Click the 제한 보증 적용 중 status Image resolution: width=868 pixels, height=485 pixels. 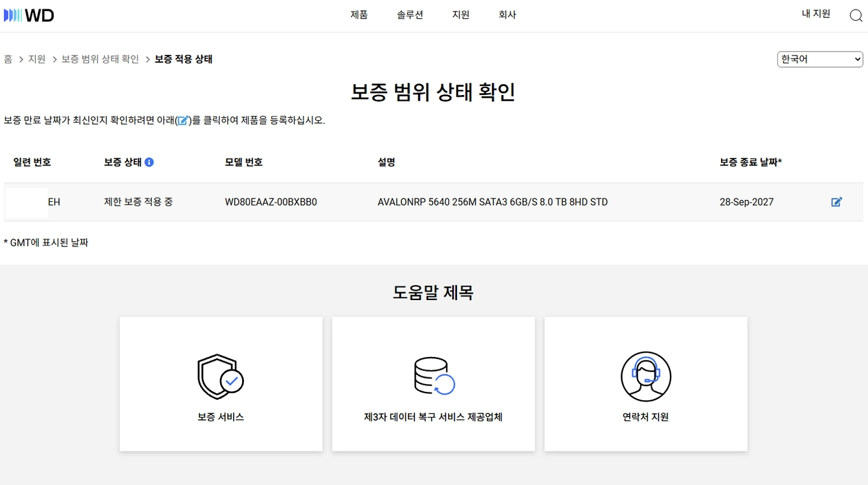tap(139, 202)
